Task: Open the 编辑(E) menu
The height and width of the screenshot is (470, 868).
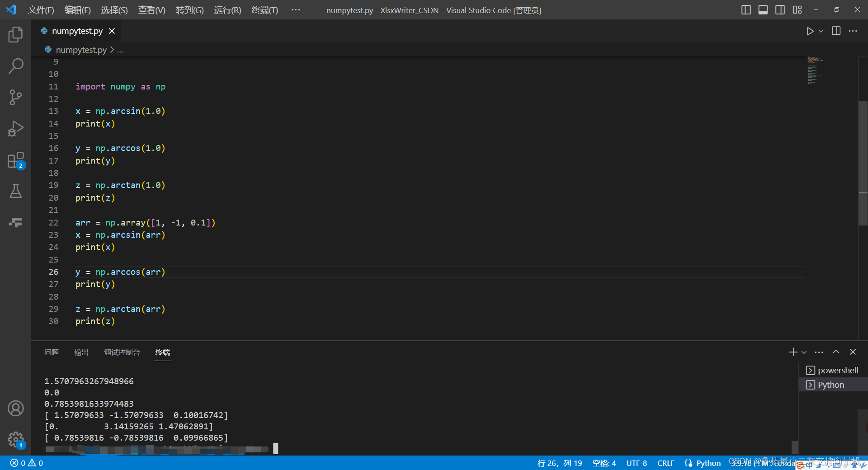Action: (x=77, y=10)
